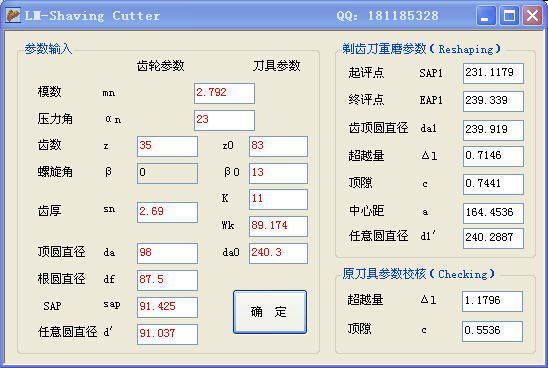The width and height of the screenshot is (548, 368).
Task: Click the cutter tooth count z0 field
Action: pos(279,146)
